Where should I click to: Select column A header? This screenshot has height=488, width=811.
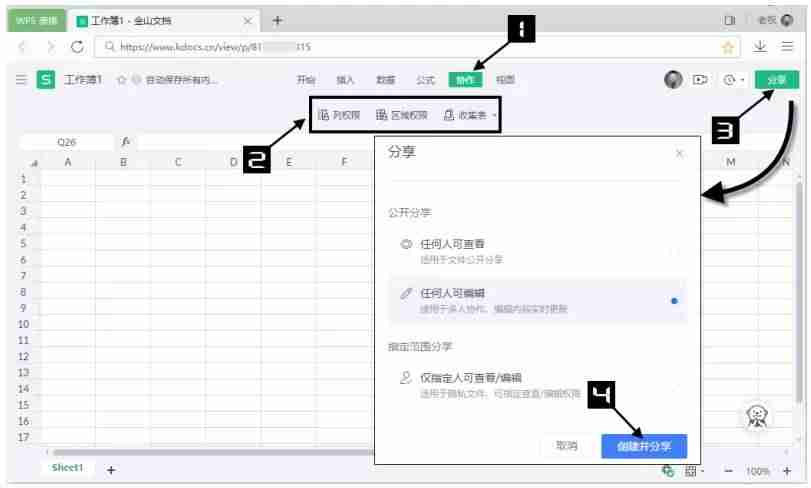pyautogui.click(x=67, y=162)
